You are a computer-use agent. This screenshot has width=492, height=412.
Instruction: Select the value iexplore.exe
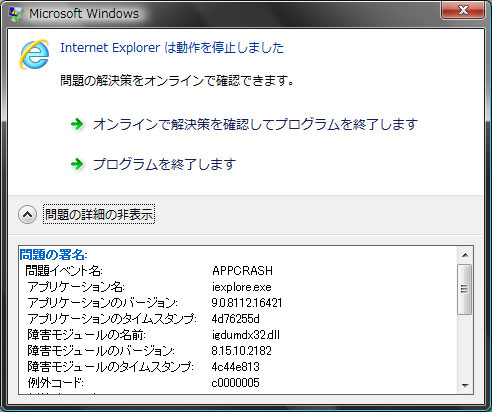(242, 287)
